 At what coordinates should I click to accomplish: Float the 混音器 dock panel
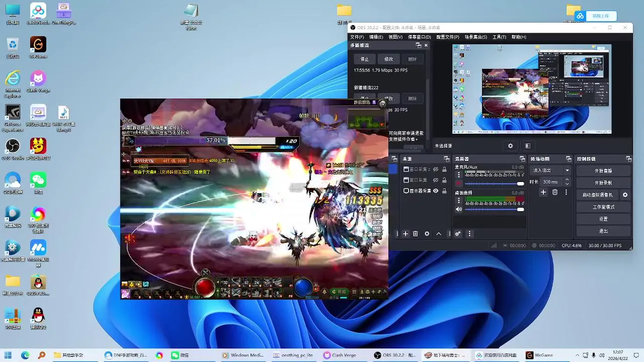click(521, 159)
